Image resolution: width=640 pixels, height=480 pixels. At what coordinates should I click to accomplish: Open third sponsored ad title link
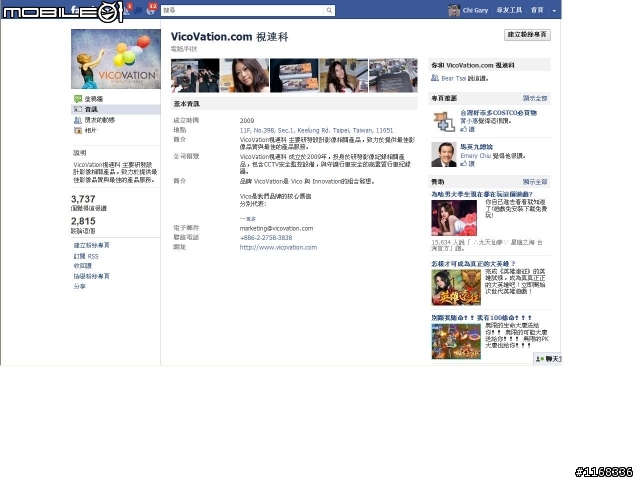(x=482, y=318)
